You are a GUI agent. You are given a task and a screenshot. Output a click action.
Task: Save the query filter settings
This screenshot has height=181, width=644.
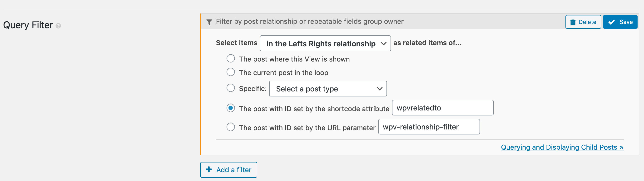tap(620, 22)
